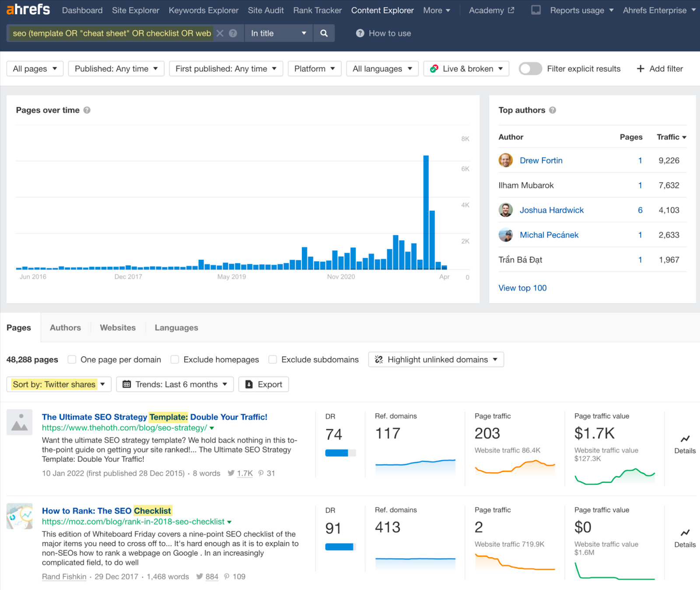Toggle Filter explicit results switch
Image resolution: width=700 pixels, height=590 pixels.
pyautogui.click(x=530, y=69)
